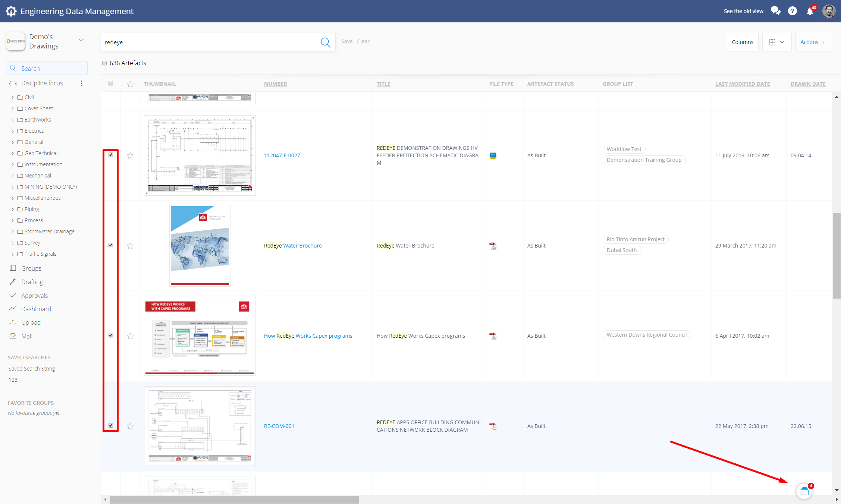Click the Sunrise Mining project logo
The image size is (841, 504).
[x=16, y=41]
